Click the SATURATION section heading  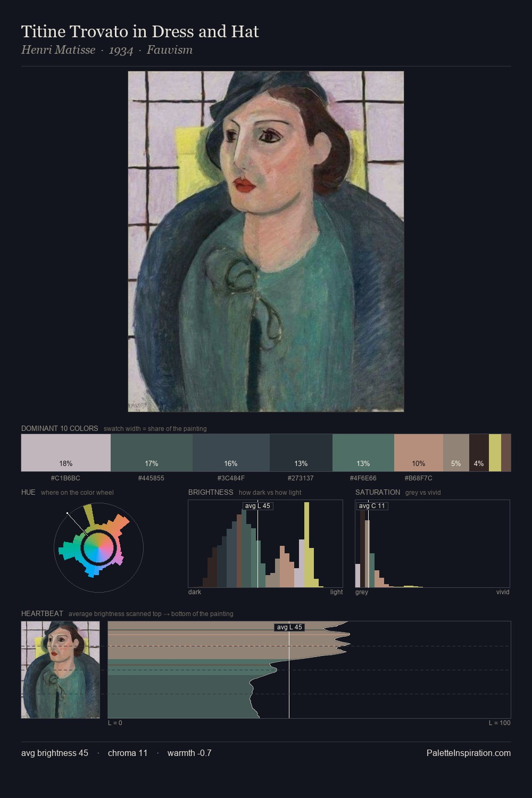click(378, 492)
